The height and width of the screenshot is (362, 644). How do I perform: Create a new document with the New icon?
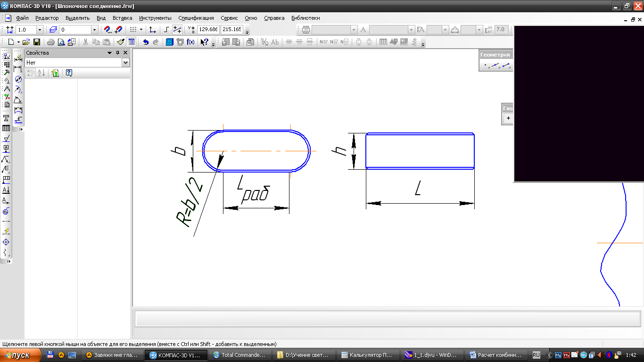click(10, 42)
